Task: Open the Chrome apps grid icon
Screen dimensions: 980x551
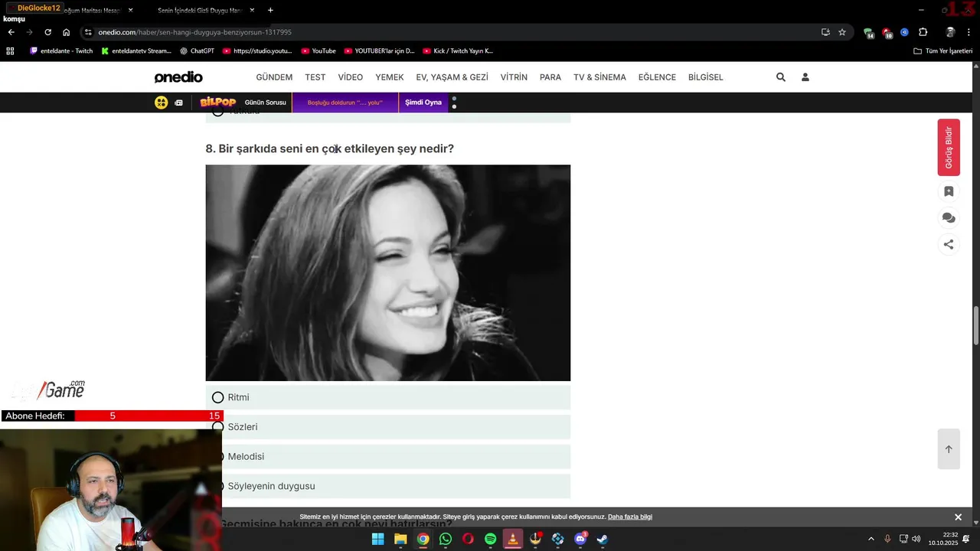Action: coord(10,51)
